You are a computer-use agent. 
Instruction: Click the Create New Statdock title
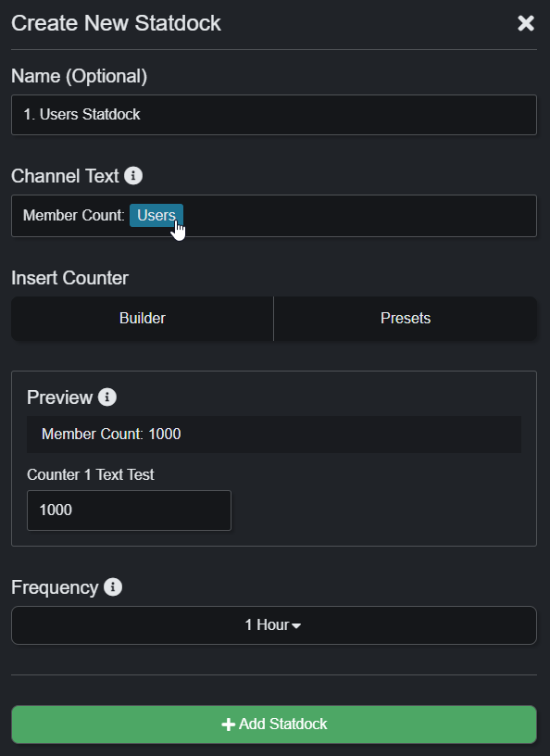pos(116,23)
